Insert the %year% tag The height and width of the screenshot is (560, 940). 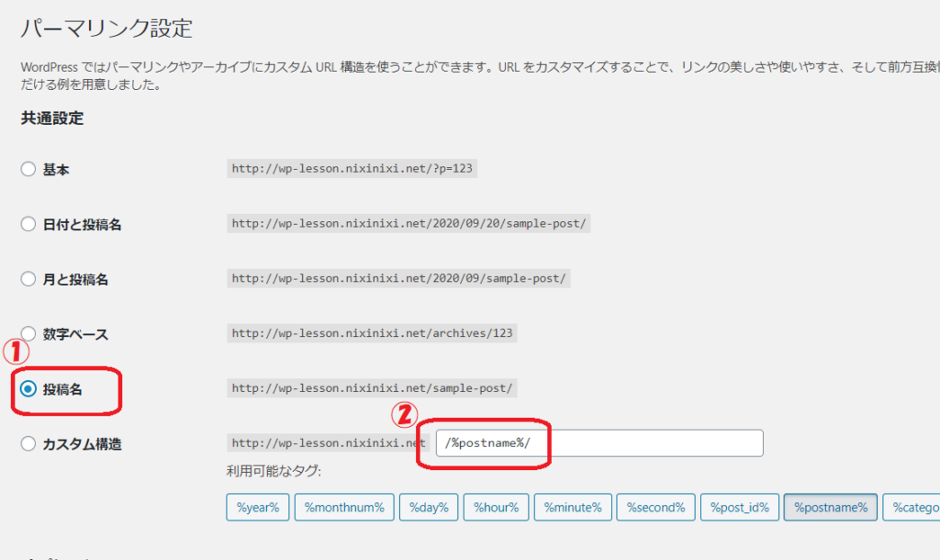pos(258,508)
